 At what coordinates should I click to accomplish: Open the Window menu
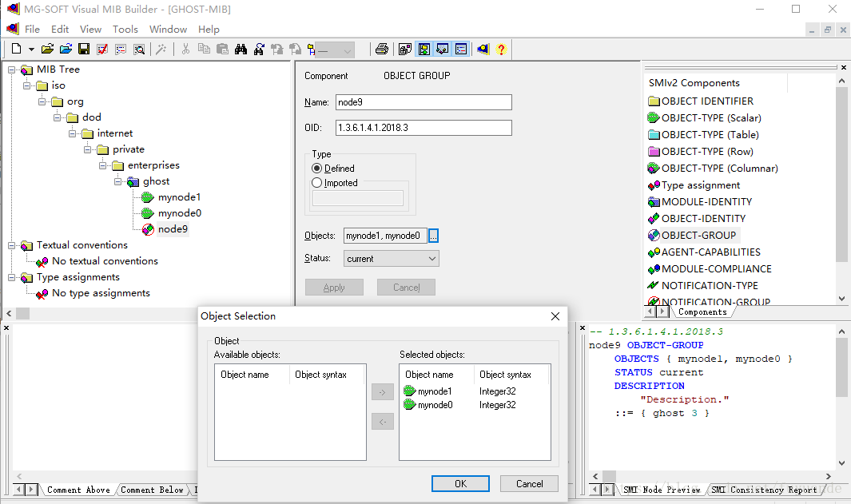tap(169, 30)
